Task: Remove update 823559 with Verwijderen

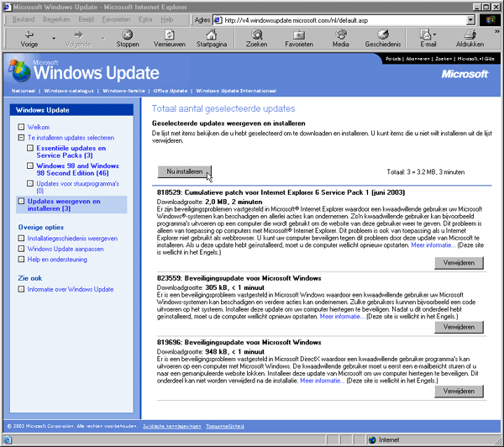Action: pyautogui.click(x=459, y=327)
